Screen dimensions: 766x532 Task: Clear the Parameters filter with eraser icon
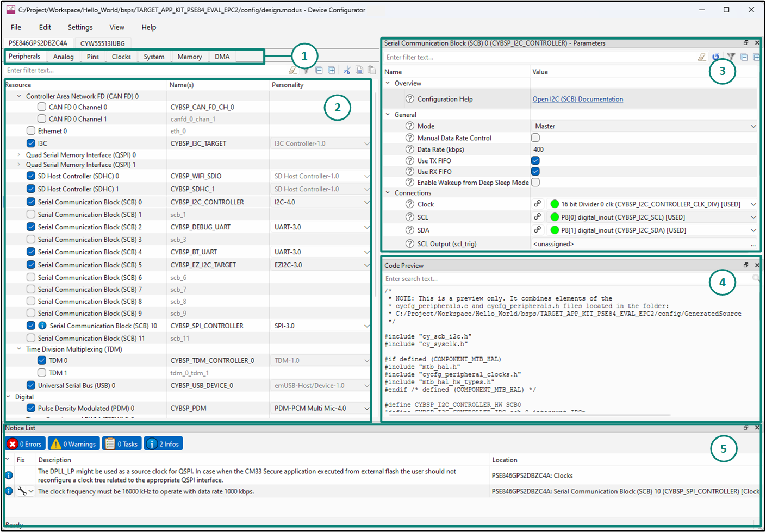pyautogui.click(x=702, y=57)
